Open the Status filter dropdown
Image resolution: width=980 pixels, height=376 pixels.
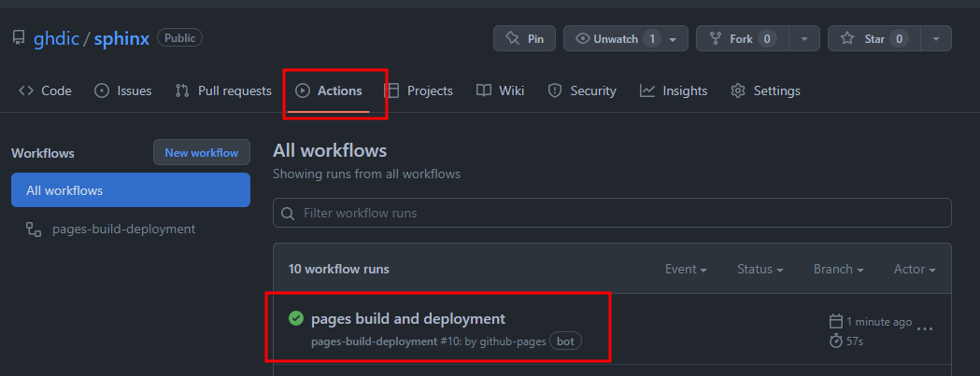pos(760,270)
